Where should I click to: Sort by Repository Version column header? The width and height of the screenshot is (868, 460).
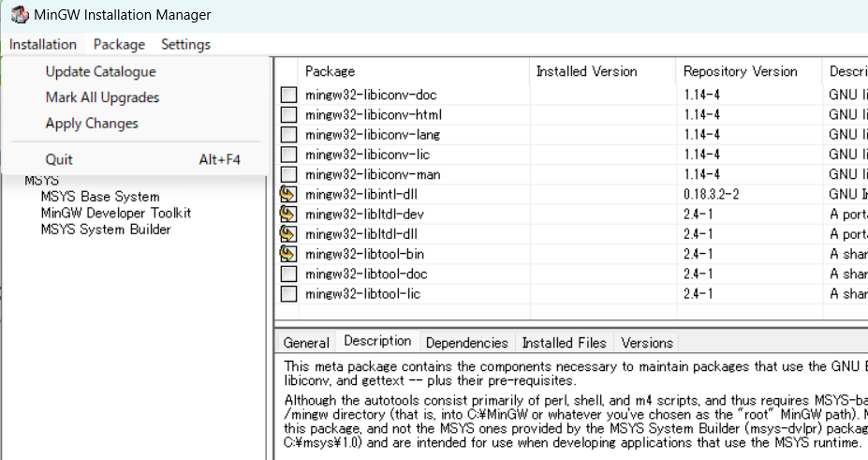click(x=740, y=71)
